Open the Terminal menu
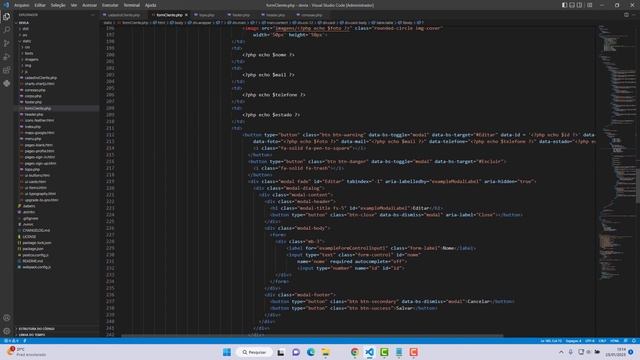This screenshot has height=360, width=640. pyautogui.click(x=131, y=5)
